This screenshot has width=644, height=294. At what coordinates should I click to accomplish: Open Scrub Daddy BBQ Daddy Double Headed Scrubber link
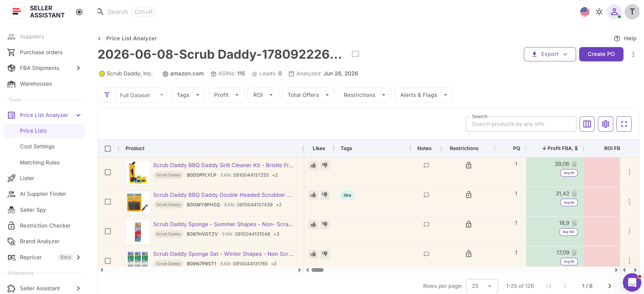click(x=223, y=195)
